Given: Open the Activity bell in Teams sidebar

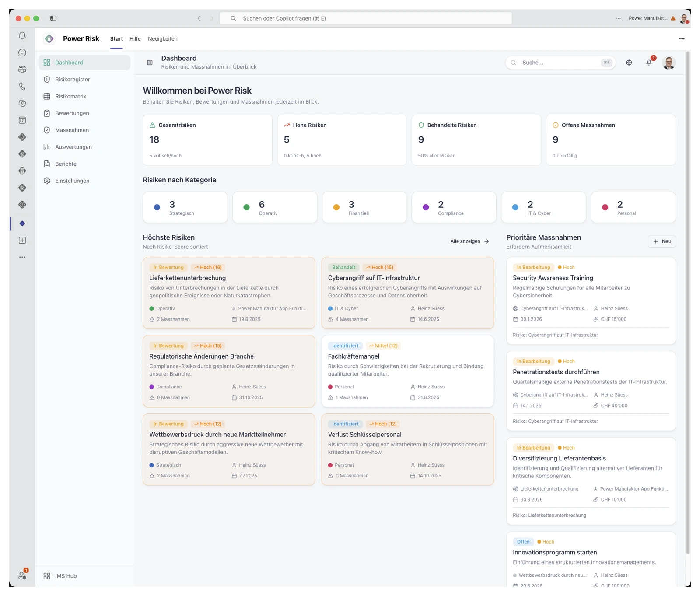Looking at the screenshot, I should click(x=22, y=36).
